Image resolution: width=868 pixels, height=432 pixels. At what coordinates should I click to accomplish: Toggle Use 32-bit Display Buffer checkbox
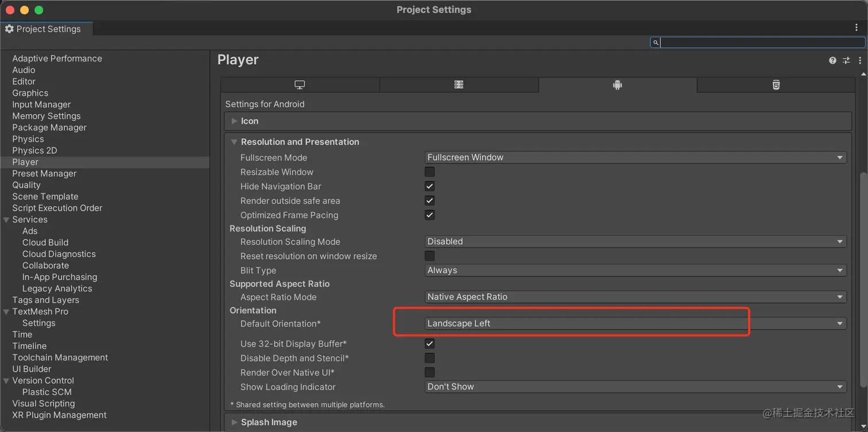429,344
